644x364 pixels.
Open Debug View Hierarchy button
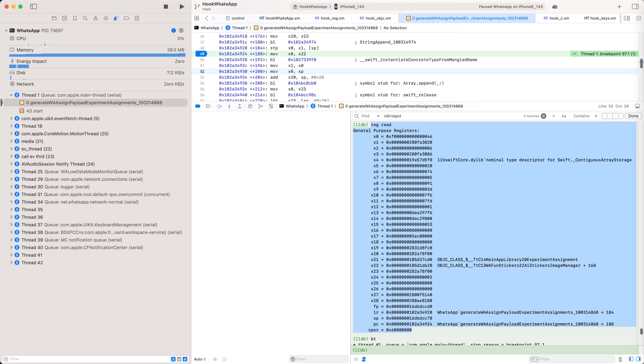point(250,106)
